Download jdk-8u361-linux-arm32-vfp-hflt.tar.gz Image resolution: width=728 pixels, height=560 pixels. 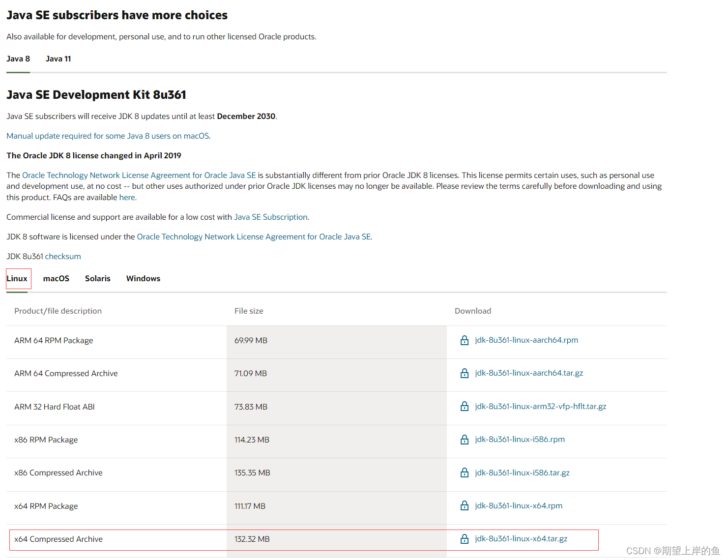point(541,407)
